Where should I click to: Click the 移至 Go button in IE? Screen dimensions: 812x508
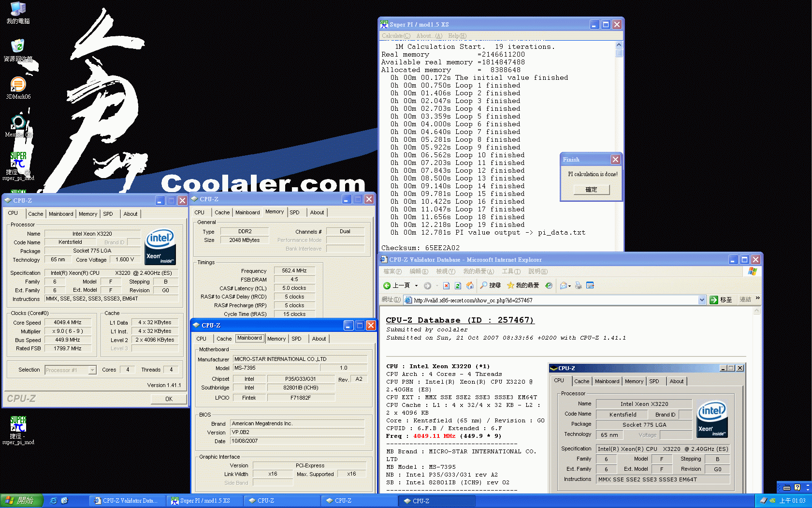(x=721, y=300)
